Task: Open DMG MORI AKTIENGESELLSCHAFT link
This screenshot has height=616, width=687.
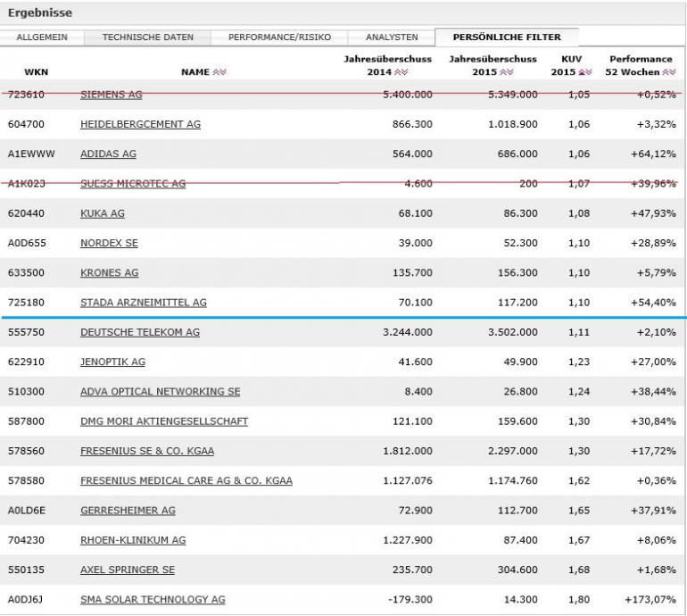Action: pyautogui.click(x=164, y=421)
